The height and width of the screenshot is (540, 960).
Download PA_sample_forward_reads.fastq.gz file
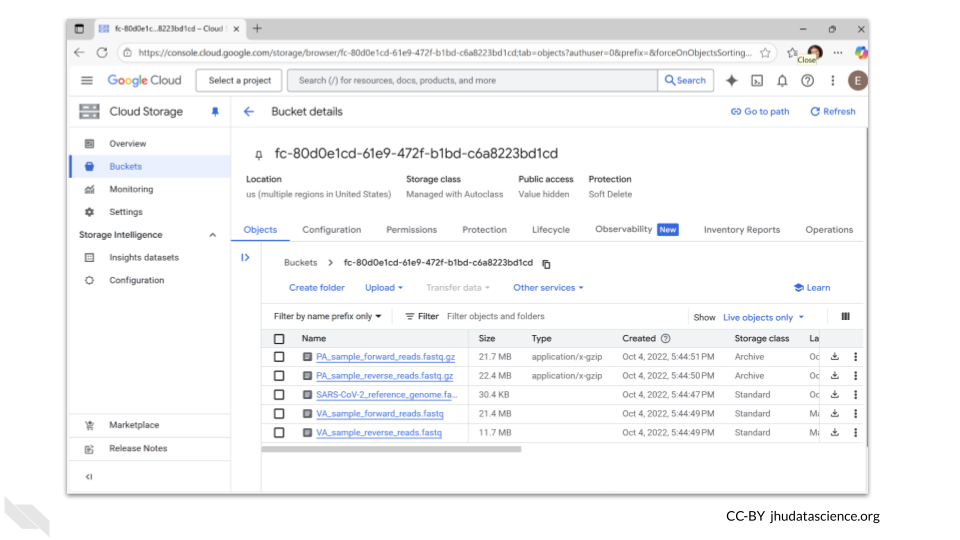click(x=835, y=357)
